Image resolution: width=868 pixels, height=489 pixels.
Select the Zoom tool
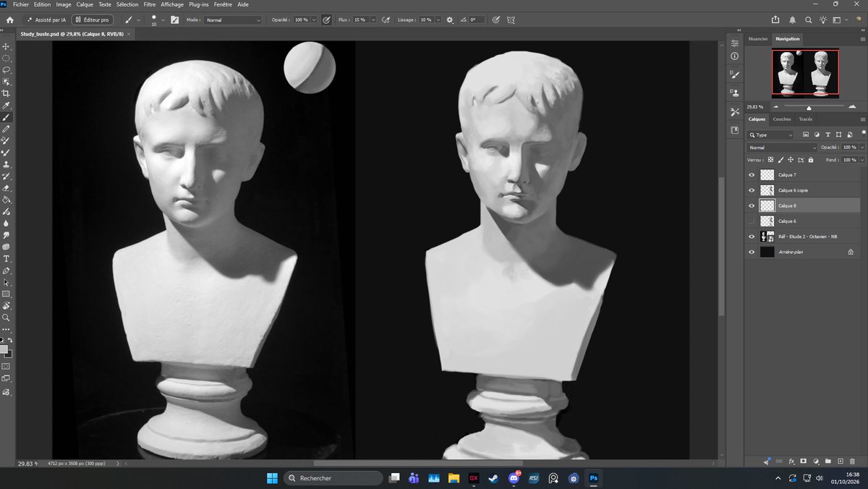[x=7, y=318]
